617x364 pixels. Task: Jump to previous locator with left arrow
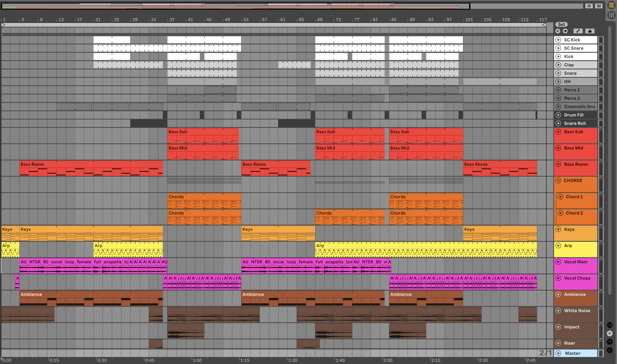coord(558,31)
